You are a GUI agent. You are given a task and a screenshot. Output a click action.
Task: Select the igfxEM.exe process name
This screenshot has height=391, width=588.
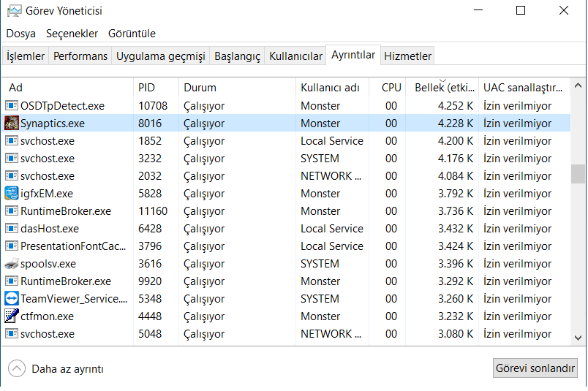(x=47, y=194)
